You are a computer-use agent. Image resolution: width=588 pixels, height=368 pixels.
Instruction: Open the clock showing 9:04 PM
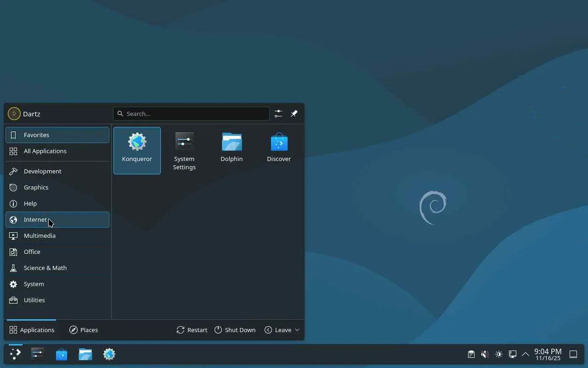click(548, 354)
